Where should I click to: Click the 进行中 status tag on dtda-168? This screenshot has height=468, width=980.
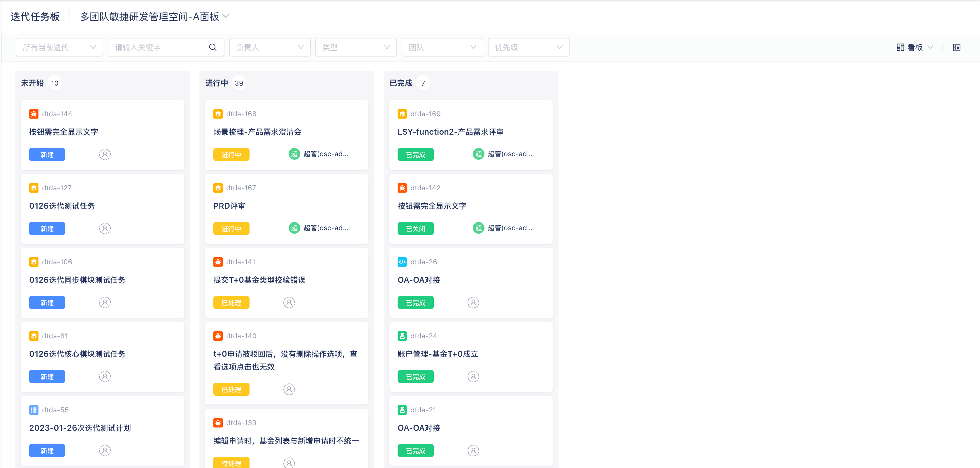click(x=231, y=154)
